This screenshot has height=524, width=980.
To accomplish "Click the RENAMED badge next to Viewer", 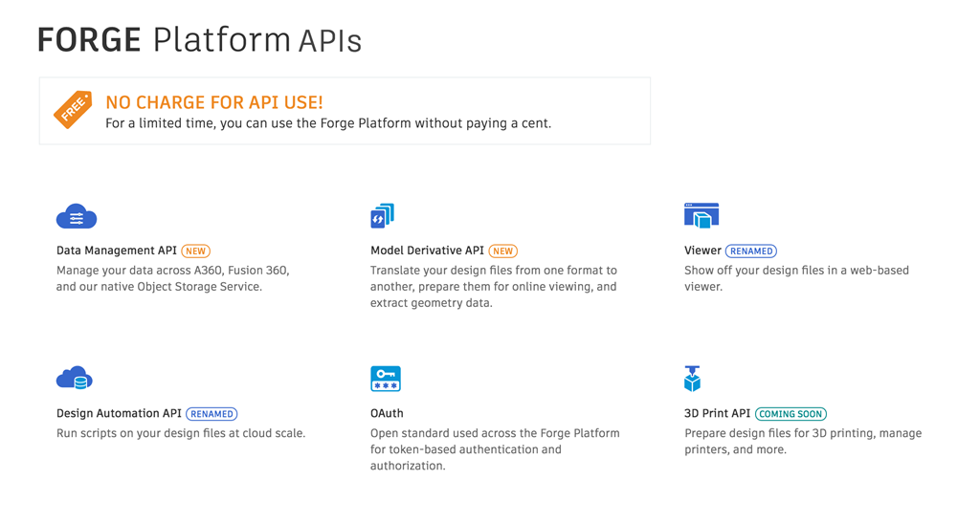I will point(751,251).
